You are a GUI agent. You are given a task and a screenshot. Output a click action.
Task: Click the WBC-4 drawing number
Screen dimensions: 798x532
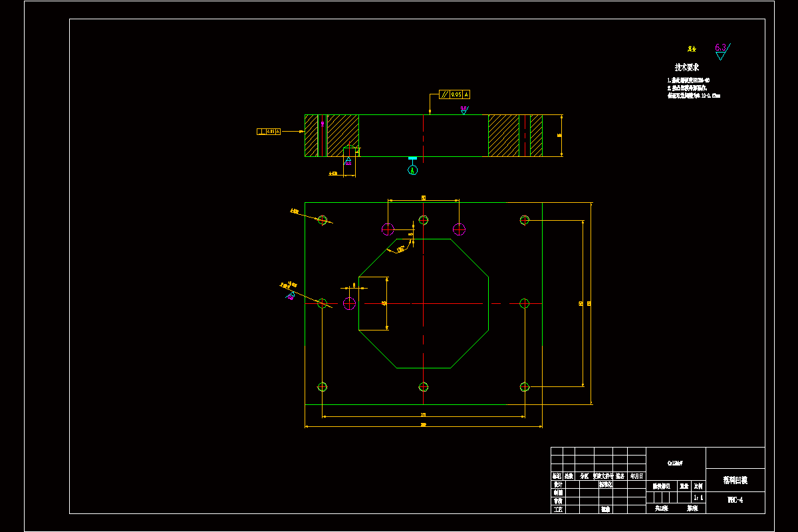tap(735, 500)
